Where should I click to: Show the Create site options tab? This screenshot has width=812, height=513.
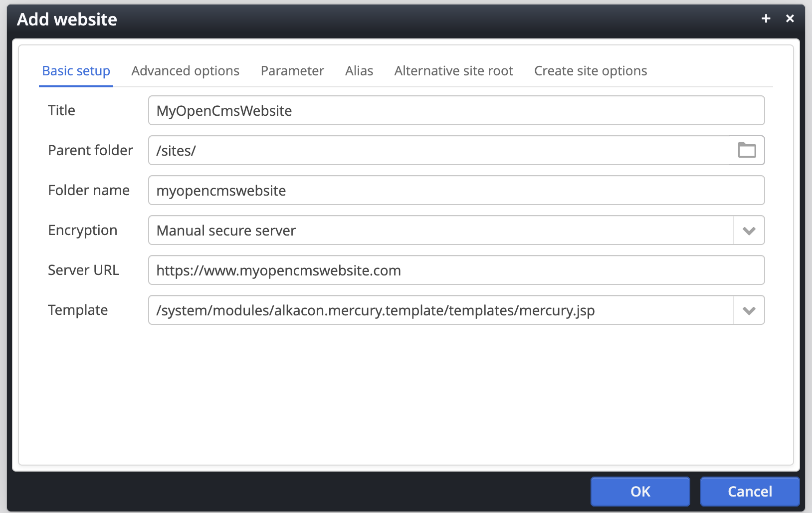coord(591,71)
